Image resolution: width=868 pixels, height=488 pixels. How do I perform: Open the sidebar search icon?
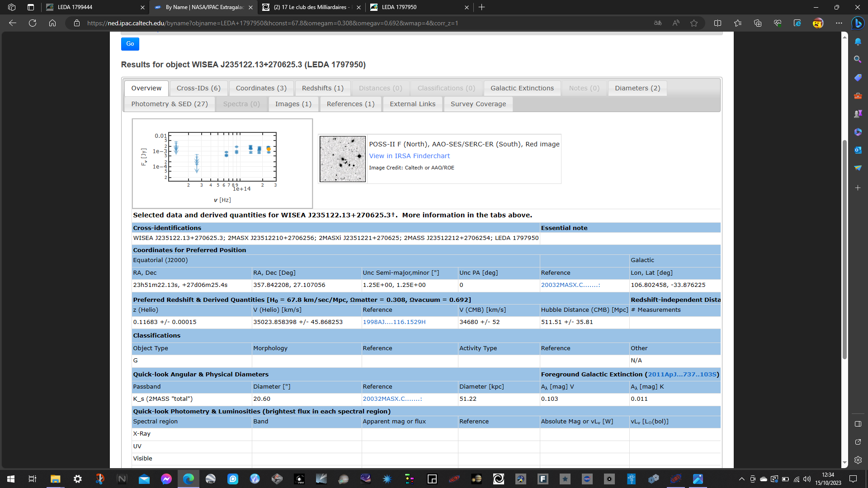(858, 59)
